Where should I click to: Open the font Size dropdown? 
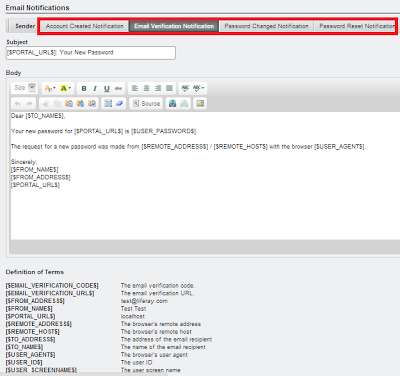[25, 88]
